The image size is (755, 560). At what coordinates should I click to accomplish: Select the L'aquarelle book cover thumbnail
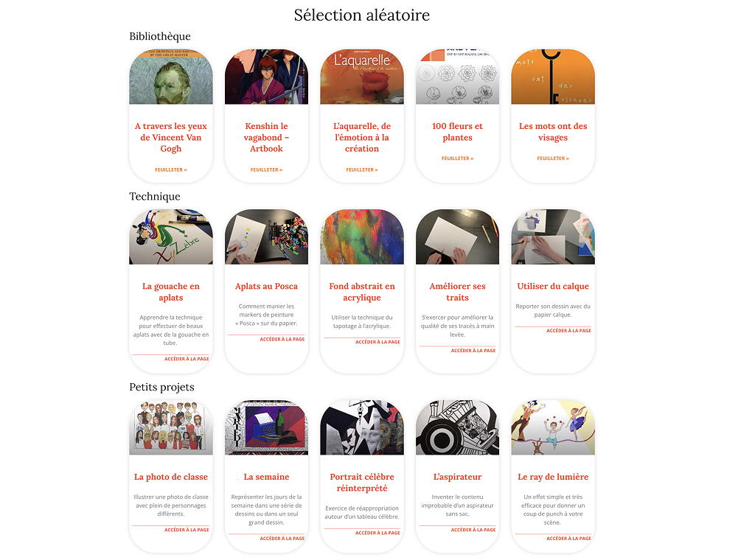(361, 77)
